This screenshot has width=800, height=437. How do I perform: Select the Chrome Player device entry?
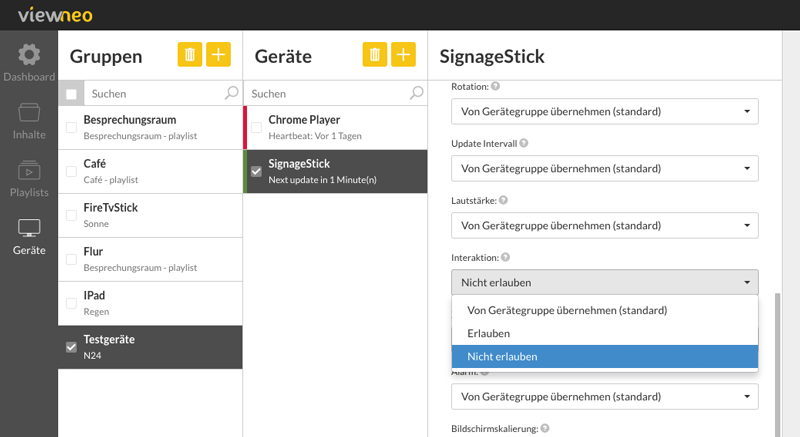pyautogui.click(x=335, y=127)
